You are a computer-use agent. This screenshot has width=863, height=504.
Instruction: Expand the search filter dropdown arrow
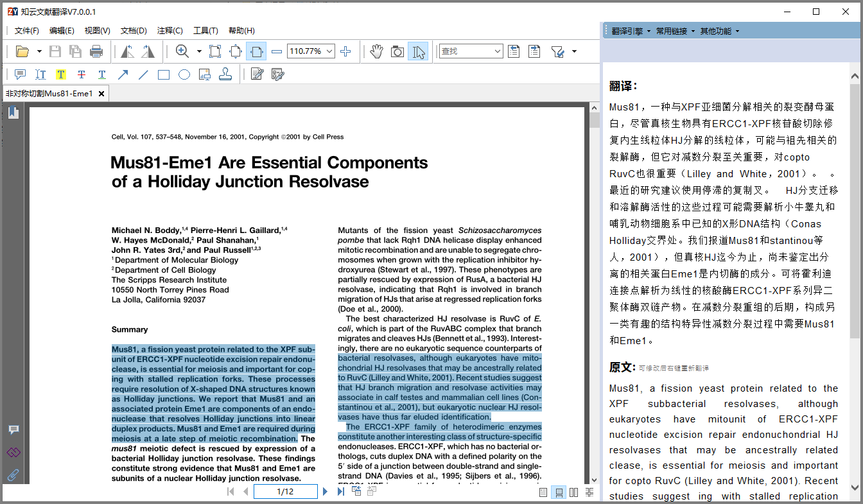click(x=574, y=51)
